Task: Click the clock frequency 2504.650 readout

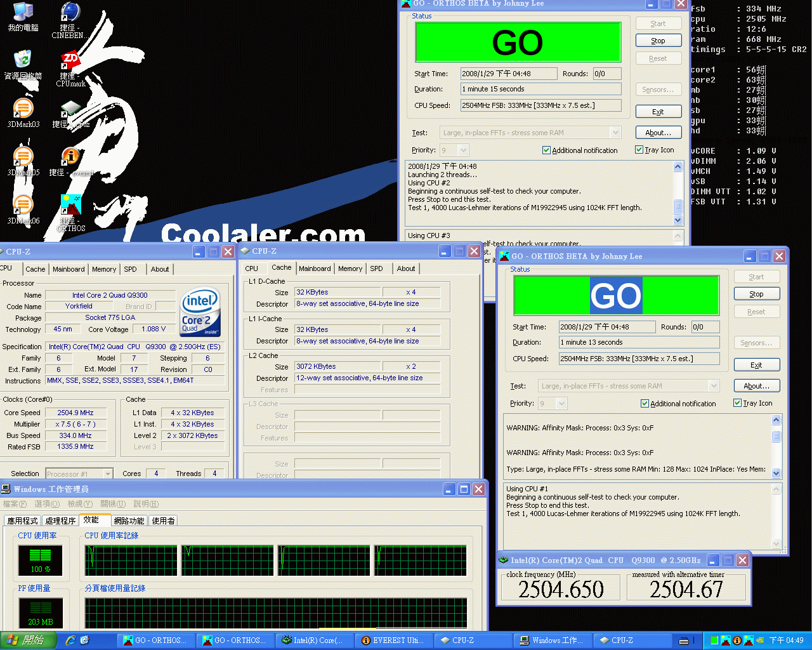Action: [561, 590]
